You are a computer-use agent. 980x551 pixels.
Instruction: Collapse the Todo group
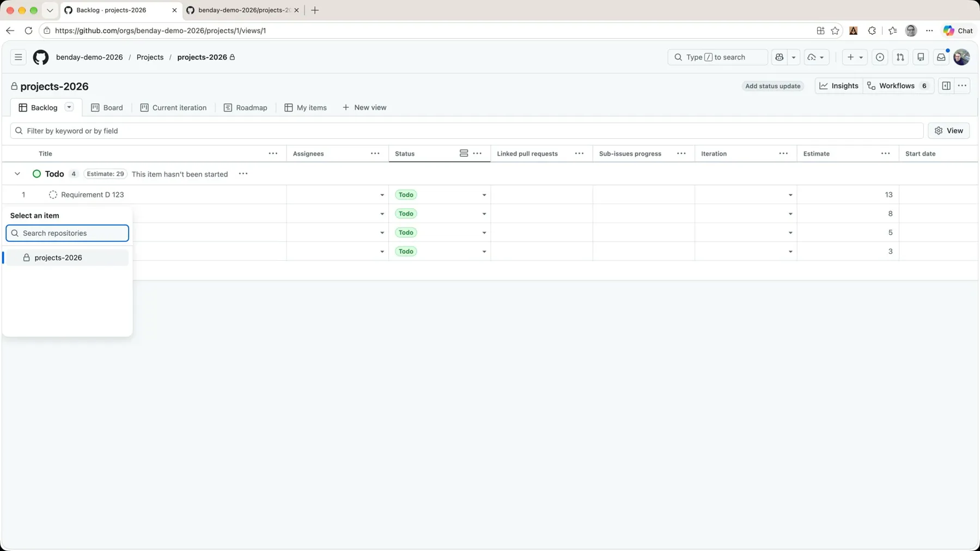[x=17, y=174]
